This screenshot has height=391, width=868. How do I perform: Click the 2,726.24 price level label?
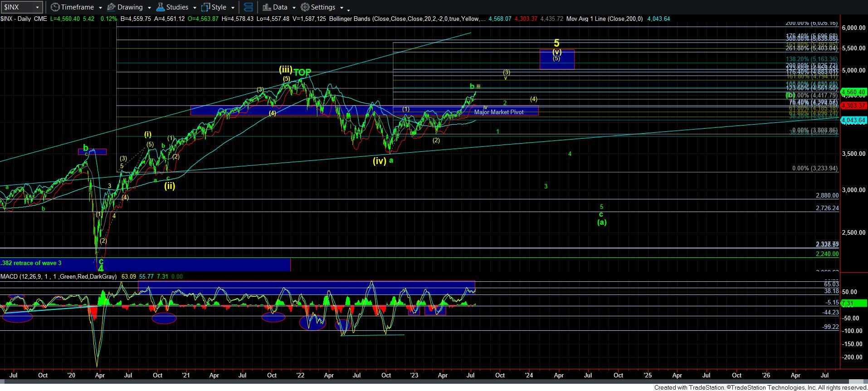[827, 208]
